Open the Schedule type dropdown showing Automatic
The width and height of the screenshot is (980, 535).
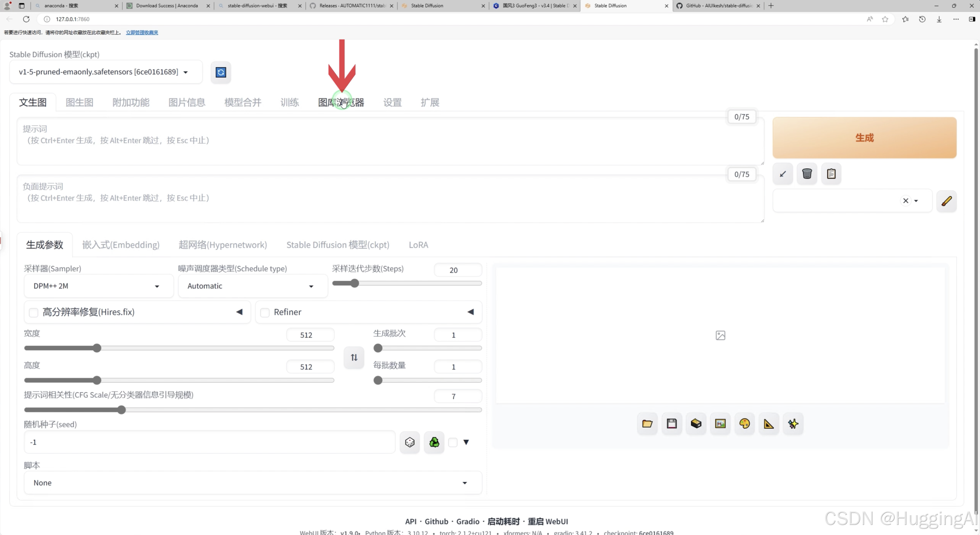coord(252,286)
